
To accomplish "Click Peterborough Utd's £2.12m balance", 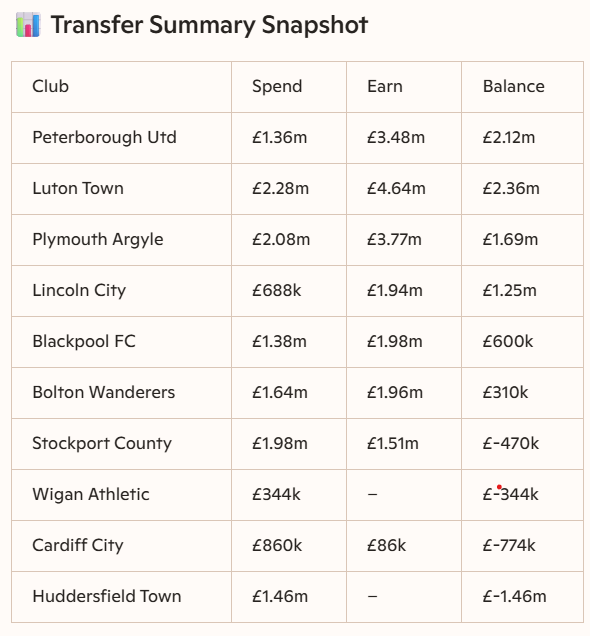I will [x=508, y=138].
